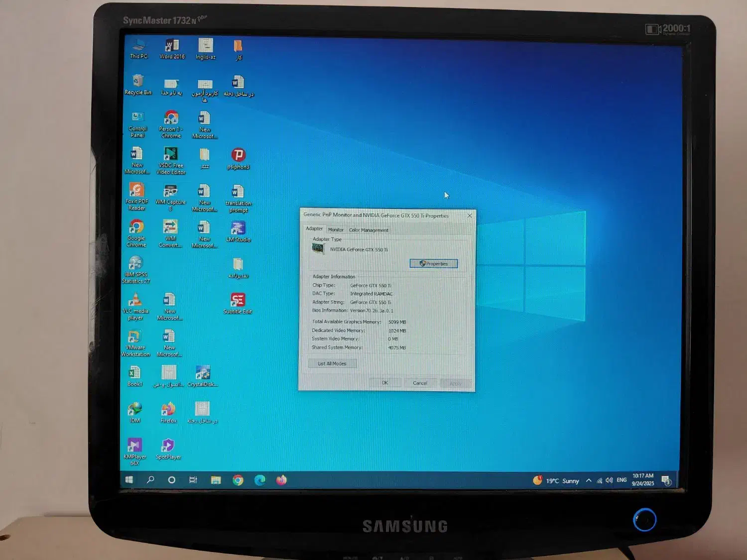Switch to the Monitor tab

(336, 230)
